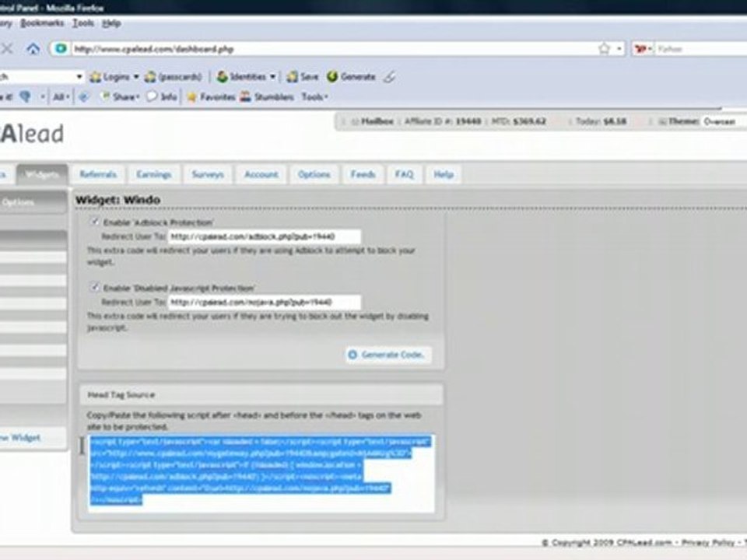Click the Affiliate ID 19440 text
747x560 pixels.
tap(443, 121)
